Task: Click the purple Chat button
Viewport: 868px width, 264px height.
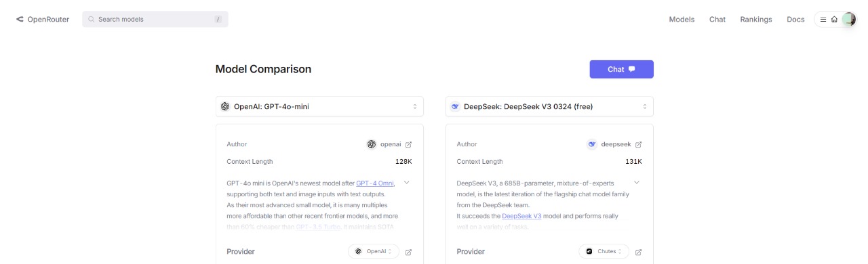Action: [x=621, y=69]
